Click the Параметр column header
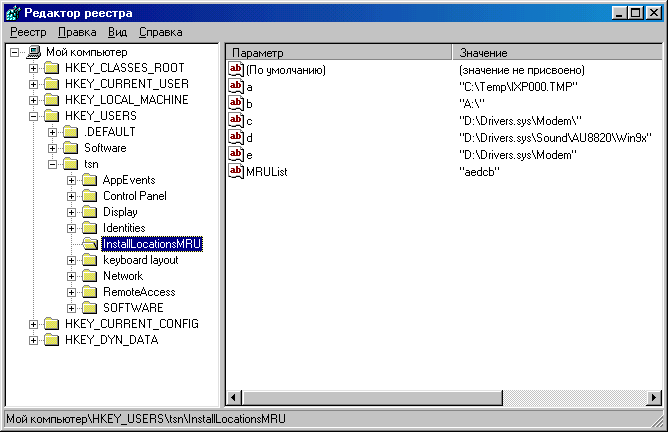 338,52
